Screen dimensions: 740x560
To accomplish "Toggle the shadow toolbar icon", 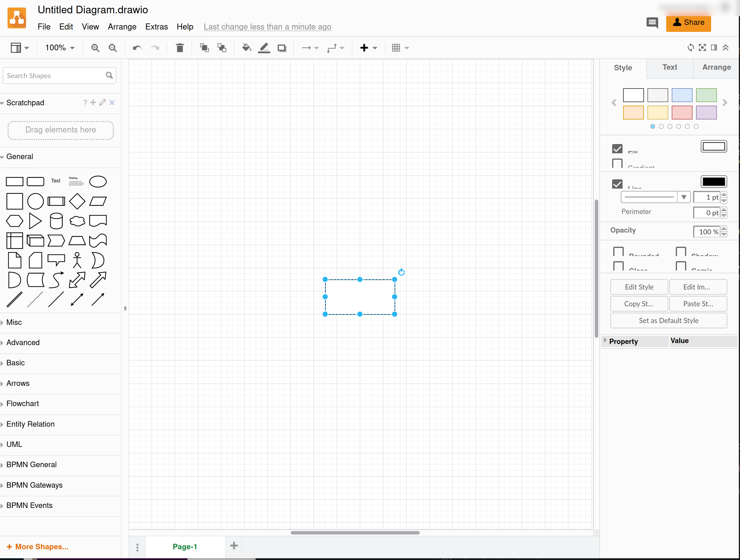I will tap(282, 48).
